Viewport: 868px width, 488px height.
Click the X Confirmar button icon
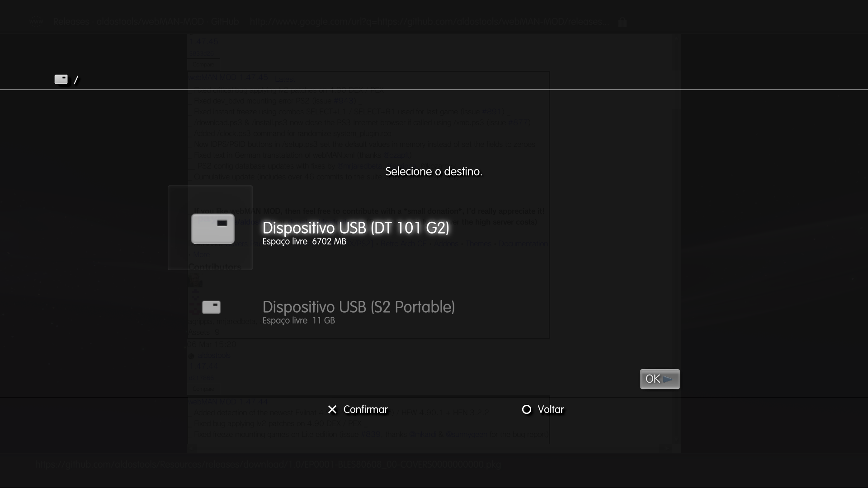[x=332, y=409]
